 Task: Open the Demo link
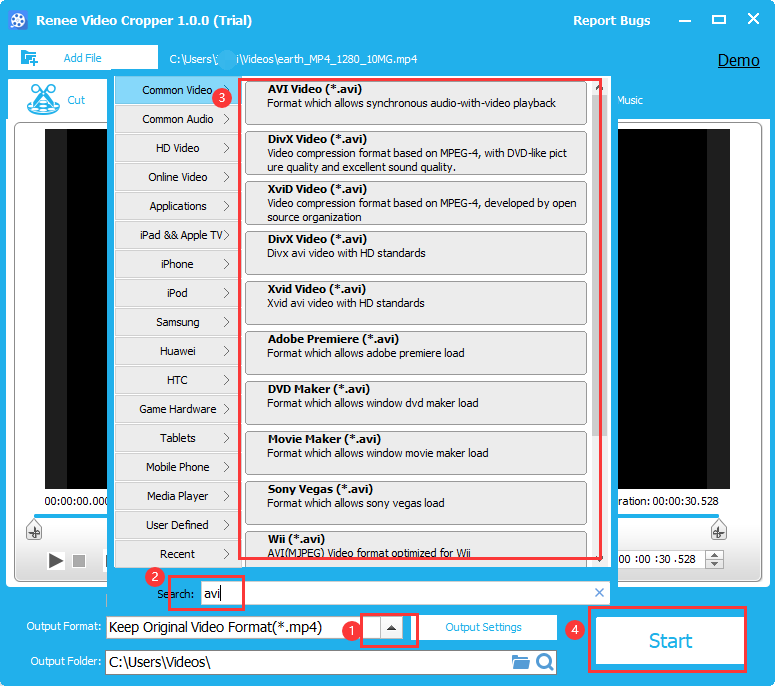(738, 60)
